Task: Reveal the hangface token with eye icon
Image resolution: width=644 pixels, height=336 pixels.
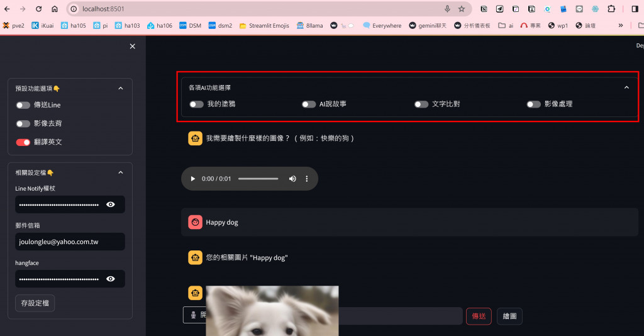Action: tap(111, 279)
